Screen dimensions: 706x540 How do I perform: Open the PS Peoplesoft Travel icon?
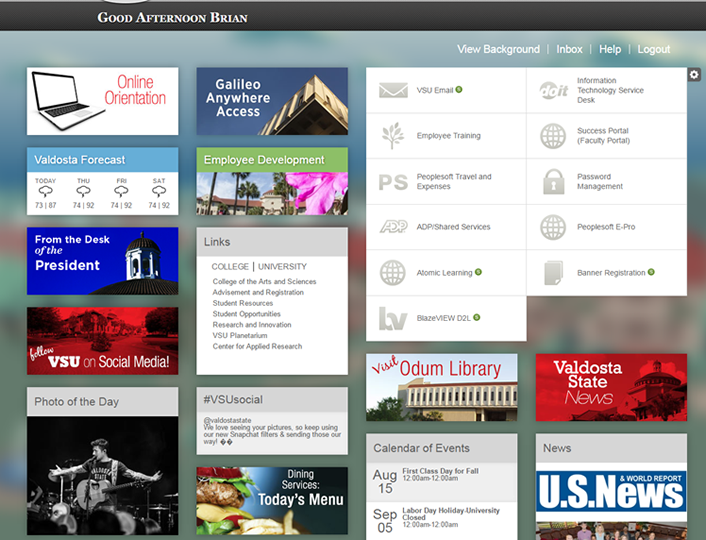click(x=393, y=182)
